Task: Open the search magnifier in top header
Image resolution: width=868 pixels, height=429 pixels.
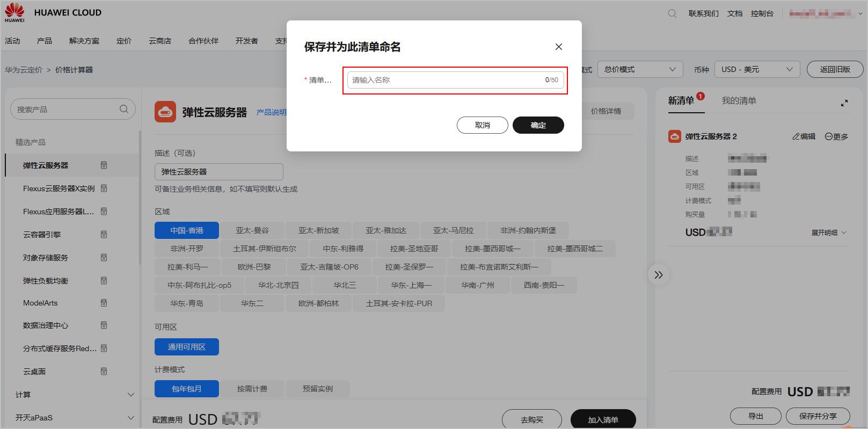Action: [x=672, y=13]
